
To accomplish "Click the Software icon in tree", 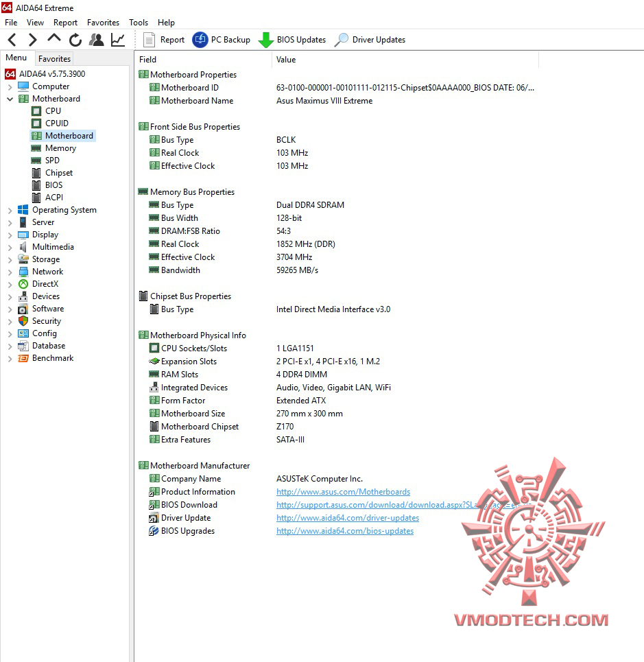I will [23, 309].
